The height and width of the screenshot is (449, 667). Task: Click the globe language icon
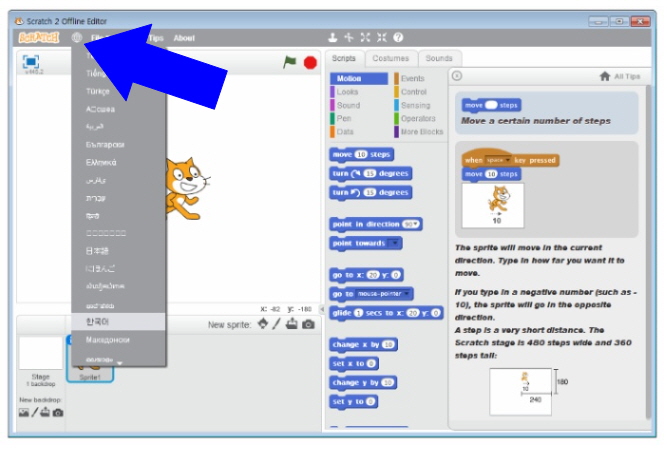point(77,38)
